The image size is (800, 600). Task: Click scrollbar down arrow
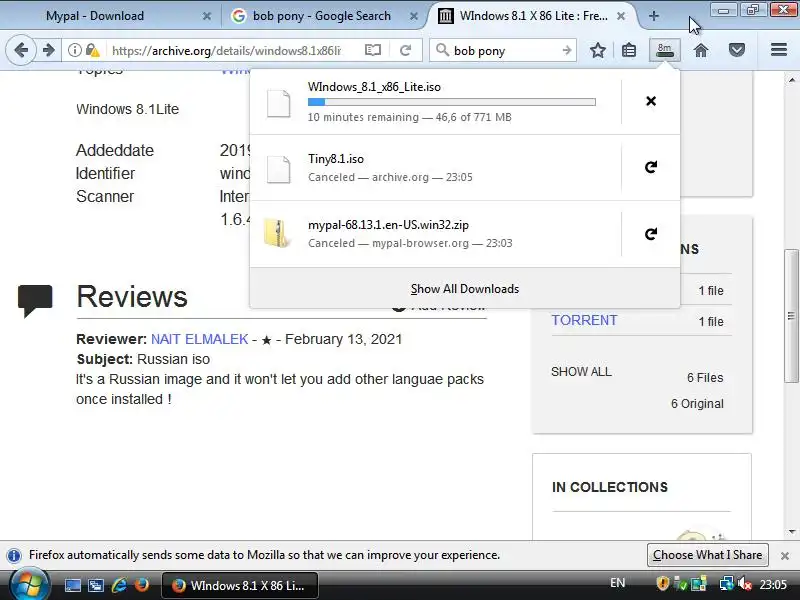click(791, 532)
